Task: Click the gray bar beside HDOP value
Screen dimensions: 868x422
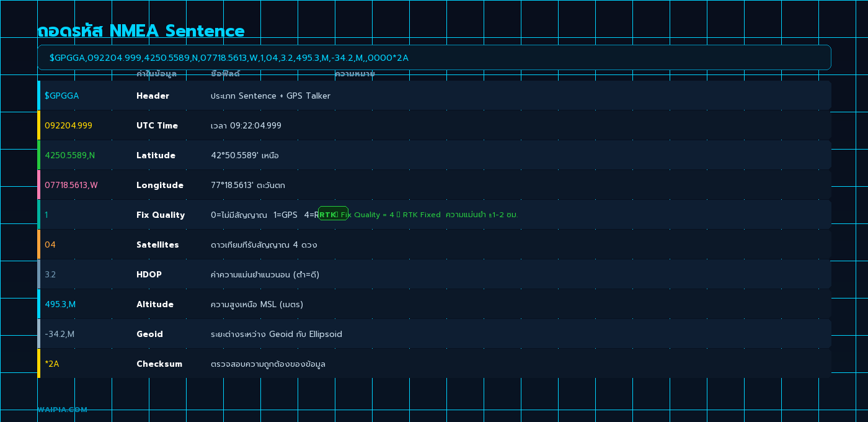Action: [39, 274]
